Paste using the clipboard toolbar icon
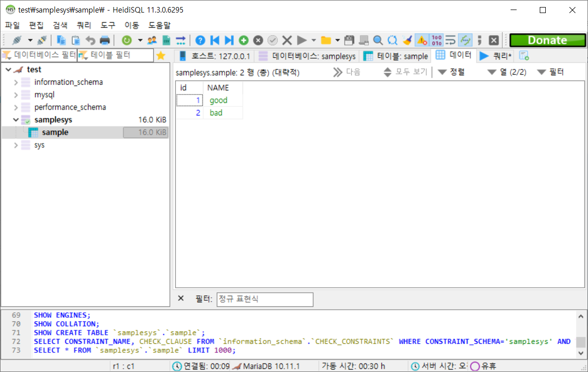The height and width of the screenshot is (372, 588). (76, 40)
